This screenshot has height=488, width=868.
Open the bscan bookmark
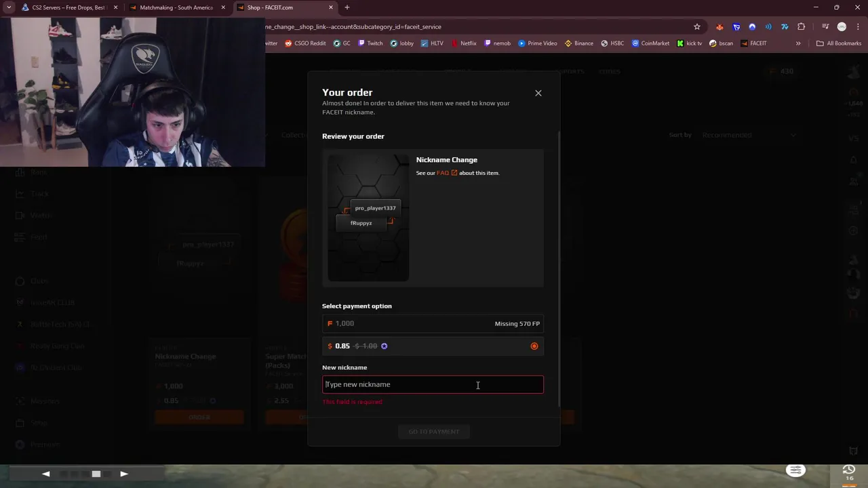pos(721,43)
